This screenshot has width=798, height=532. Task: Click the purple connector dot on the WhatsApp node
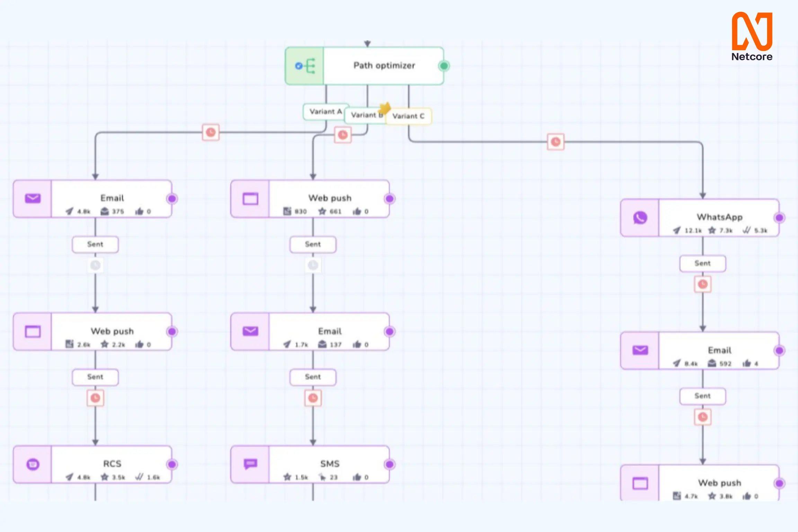click(779, 218)
